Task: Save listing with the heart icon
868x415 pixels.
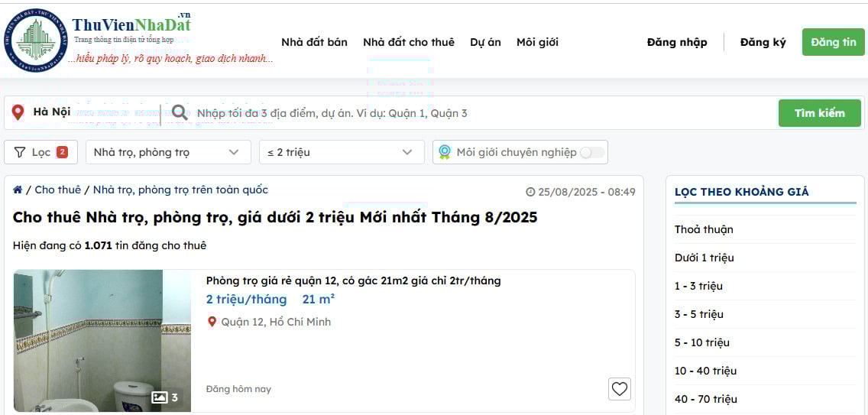Action: pyautogui.click(x=620, y=389)
